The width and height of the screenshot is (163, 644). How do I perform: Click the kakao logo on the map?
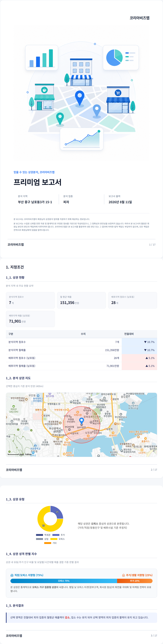pos(28,454)
